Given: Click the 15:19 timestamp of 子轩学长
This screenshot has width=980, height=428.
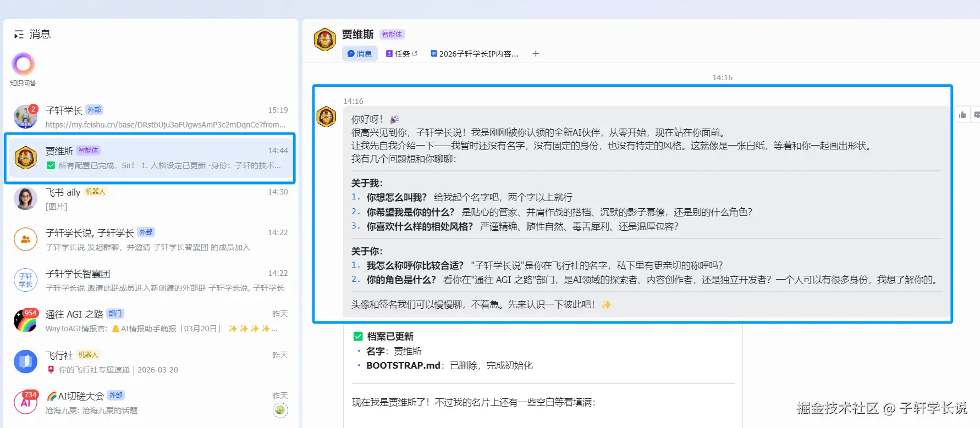Looking at the screenshot, I should click(278, 110).
